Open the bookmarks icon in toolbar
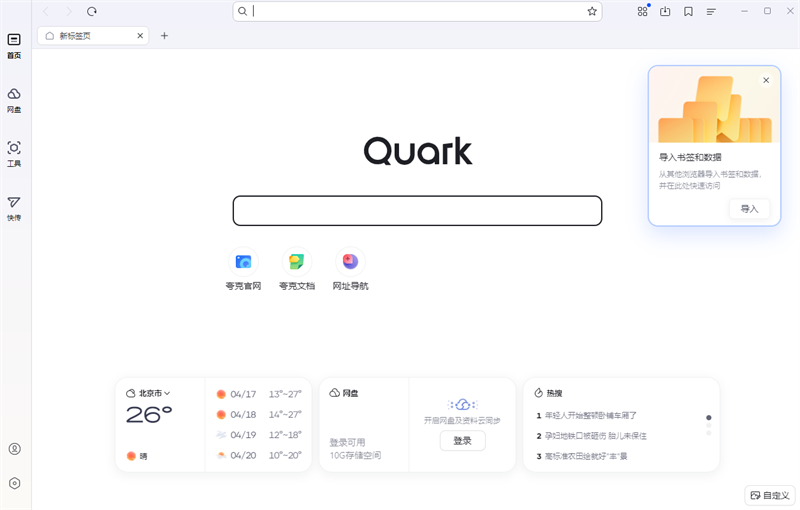800x510 pixels. 688,11
